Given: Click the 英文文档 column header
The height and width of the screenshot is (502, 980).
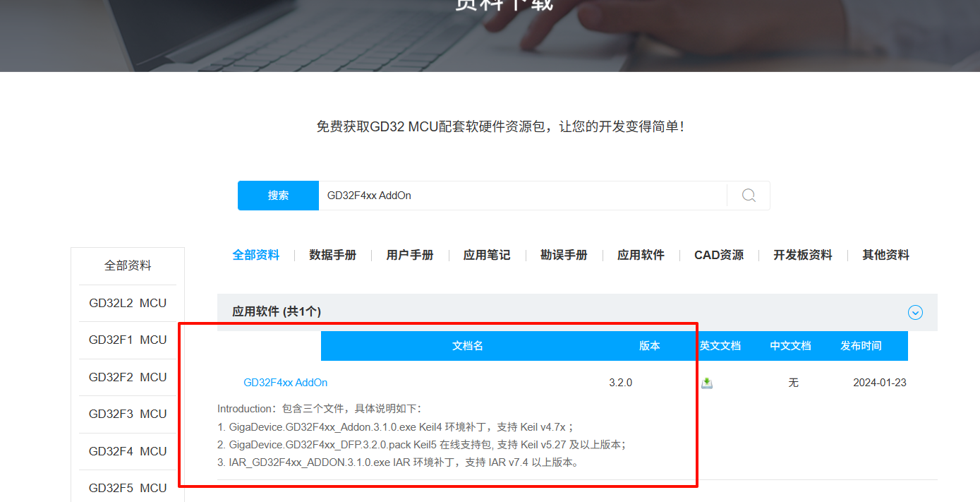Looking at the screenshot, I should (x=720, y=346).
